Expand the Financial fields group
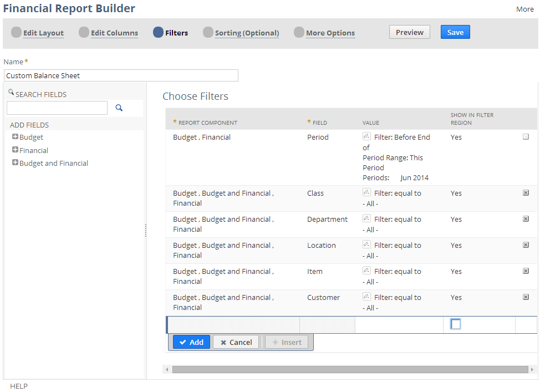 coord(15,150)
